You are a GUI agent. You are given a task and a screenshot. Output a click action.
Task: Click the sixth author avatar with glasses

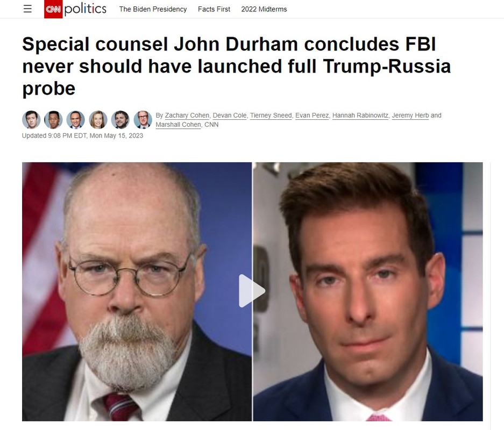coord(143,120)
